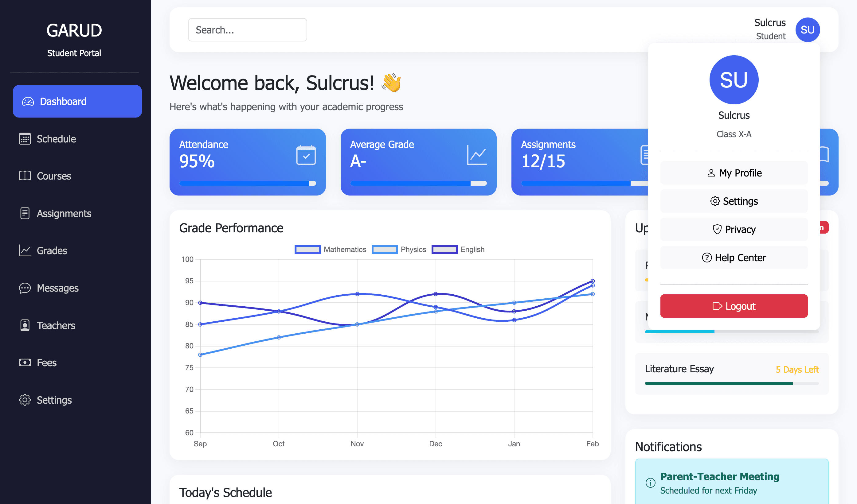Click the Grades chart icon in sidebar
The height and width of the screenshot is (504, 857).
[x=25, y=250]
